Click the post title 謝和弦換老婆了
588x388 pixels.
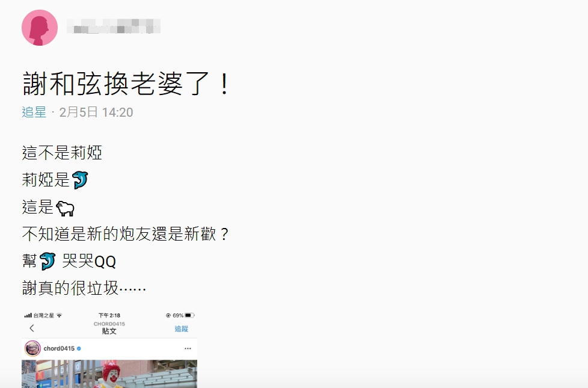click(x=126, y=83)
